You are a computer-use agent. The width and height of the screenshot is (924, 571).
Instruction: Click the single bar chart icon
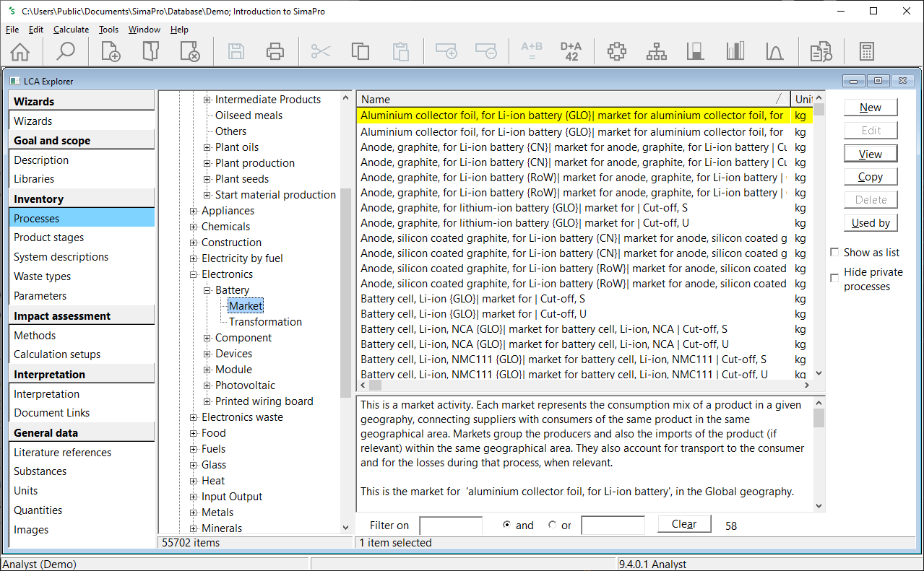tap(696, 51)
